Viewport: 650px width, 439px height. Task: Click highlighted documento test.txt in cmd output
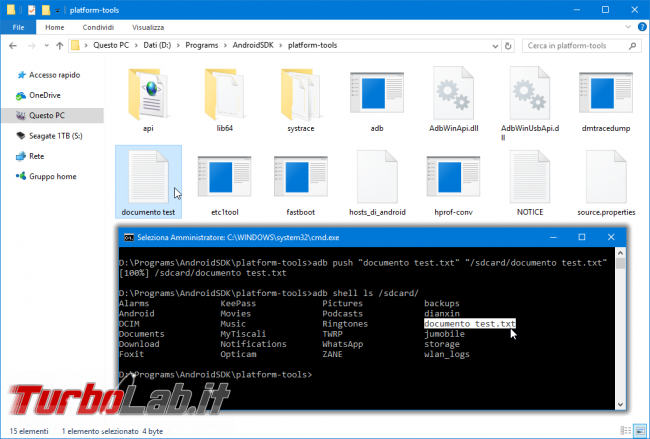(470, 324)
